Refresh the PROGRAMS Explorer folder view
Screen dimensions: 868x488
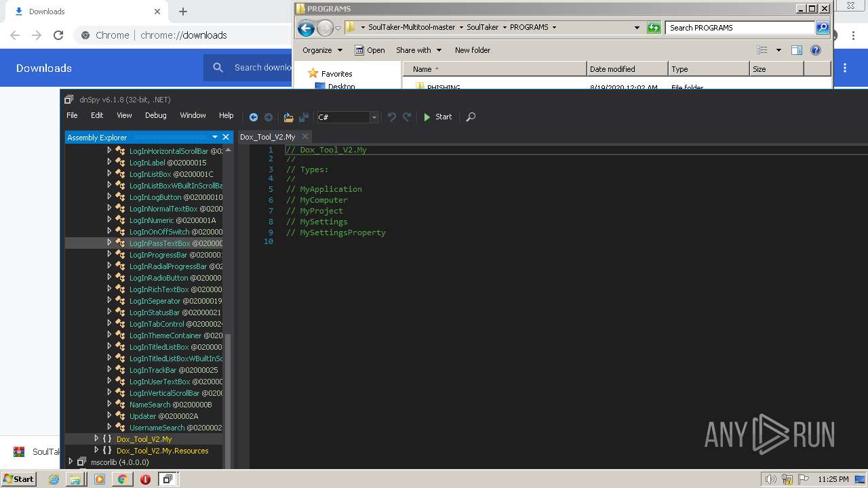(x=654, y=28)
